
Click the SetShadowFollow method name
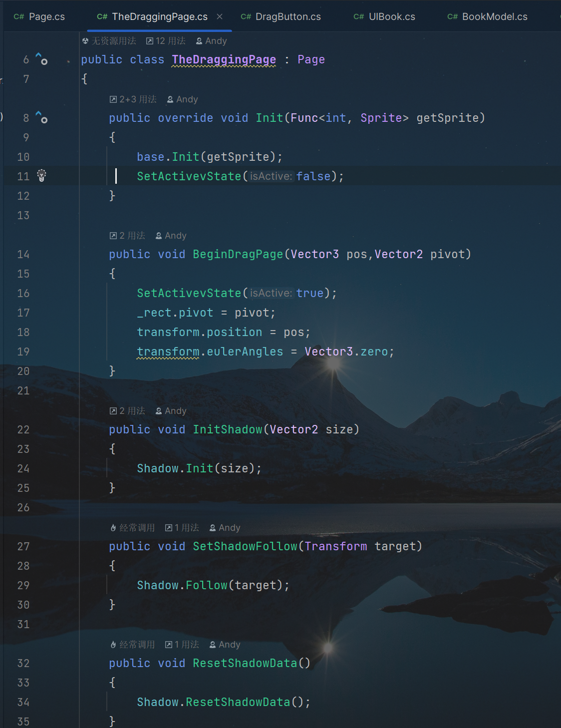tap(245, 546)
